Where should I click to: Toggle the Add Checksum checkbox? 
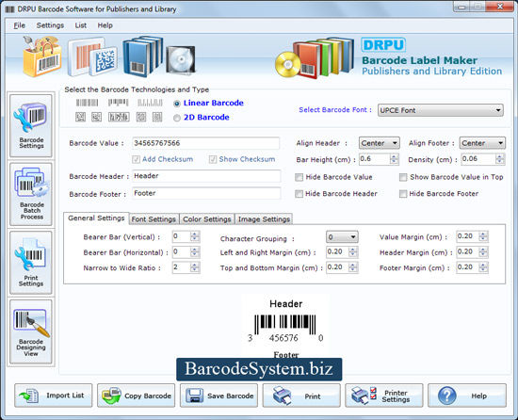[136, 159]
